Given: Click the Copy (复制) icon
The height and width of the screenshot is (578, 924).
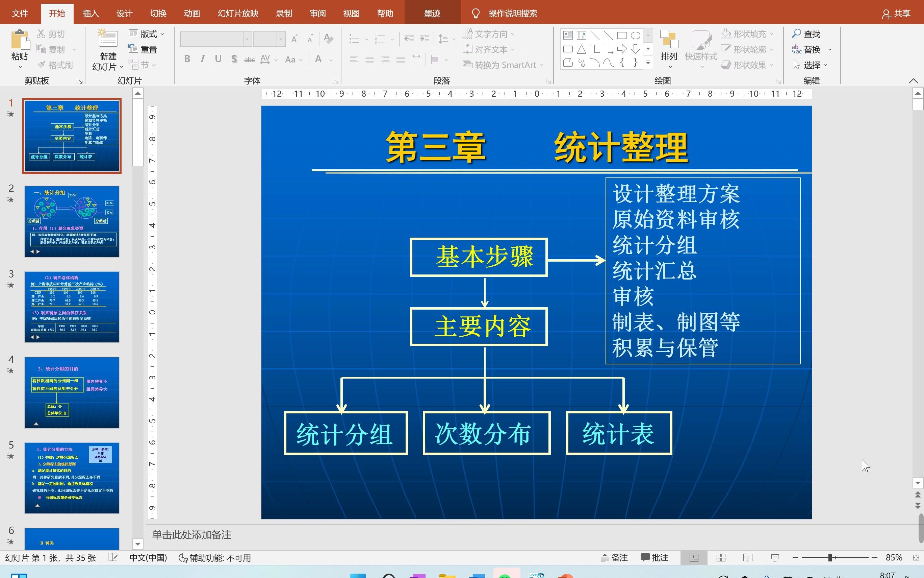Looking at the screenshot, I should (41, 49).
